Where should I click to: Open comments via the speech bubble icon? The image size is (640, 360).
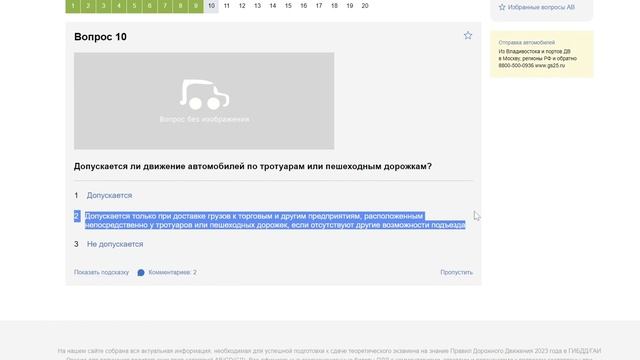tap(141, 273)
